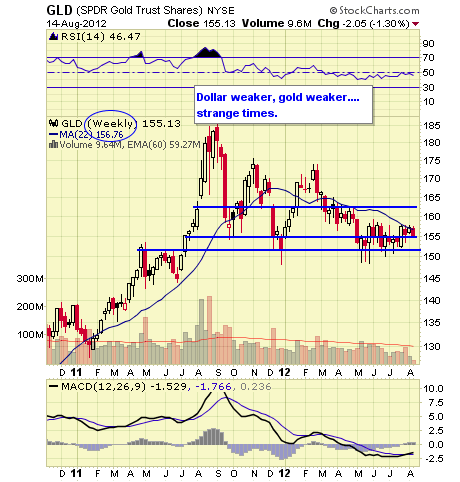Click the '(Weekly)' period label
This screenshot has width=460, height=482.
tap(111, 124)
